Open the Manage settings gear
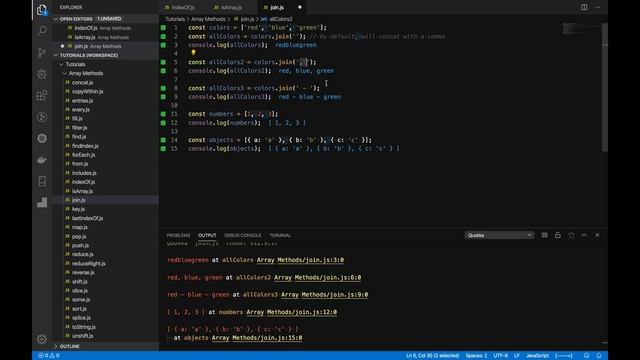Image resolution: width=640 pixels, height=360 pixels. [42, 339]
